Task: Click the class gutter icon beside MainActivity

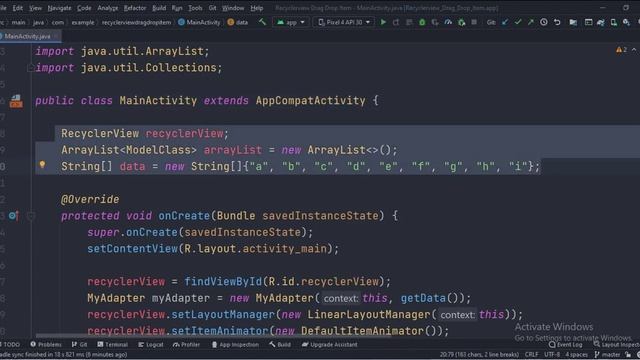Action: pyautogui.click(x=16, y=101)
